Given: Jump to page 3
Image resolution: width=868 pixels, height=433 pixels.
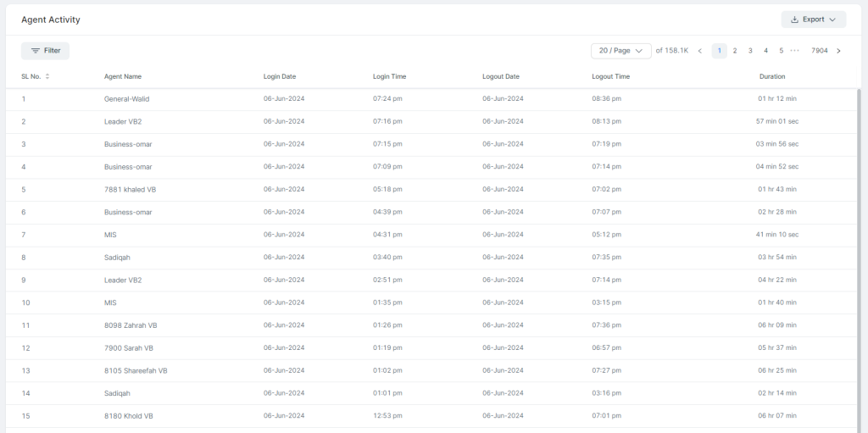Looking at the screenshot, I should point(750,51).
